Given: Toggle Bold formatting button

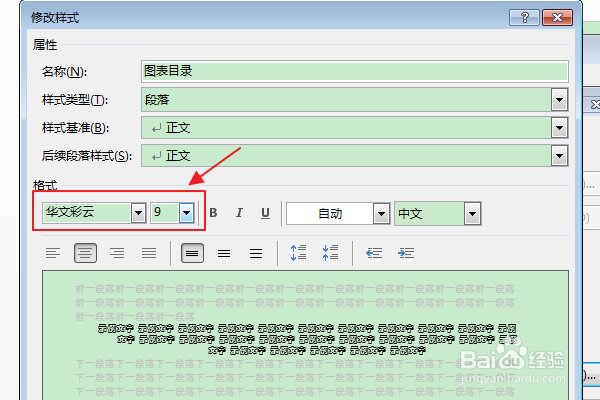Looking at the screenshot, I should click(x=214, y=213).
